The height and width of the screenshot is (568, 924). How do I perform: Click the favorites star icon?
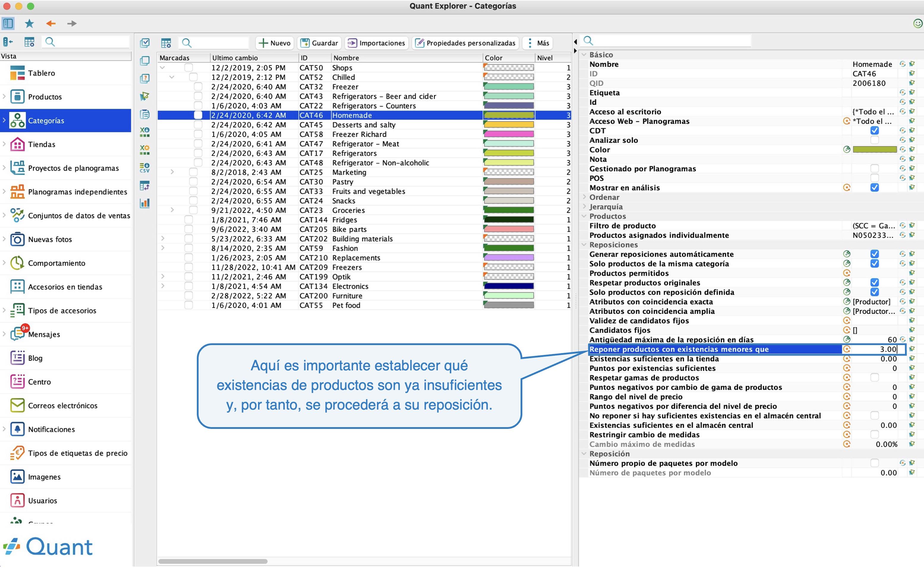tap(29, 23)
